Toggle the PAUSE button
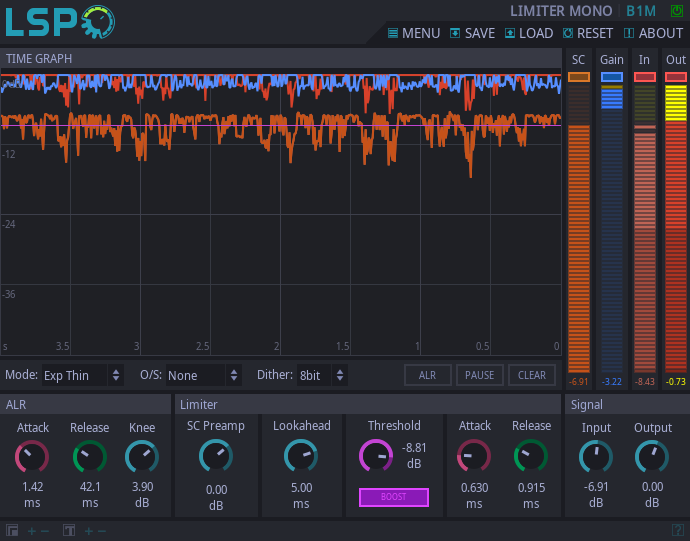The width and height of the screenshot is (690, 541). 480,375
